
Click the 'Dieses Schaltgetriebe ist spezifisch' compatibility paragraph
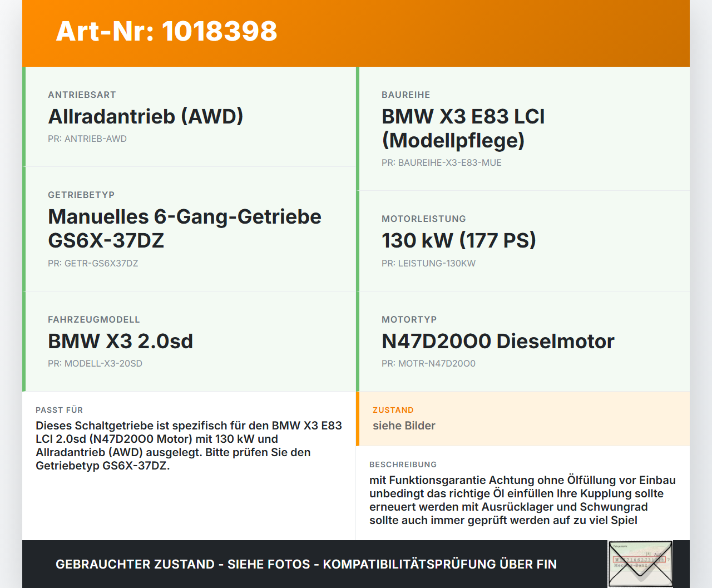point(189,446)
